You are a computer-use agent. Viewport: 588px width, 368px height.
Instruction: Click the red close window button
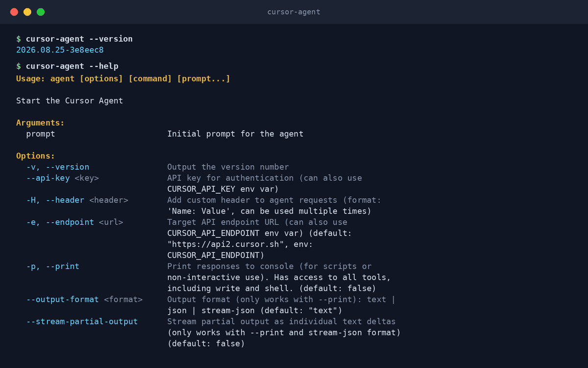pos(14,12)
